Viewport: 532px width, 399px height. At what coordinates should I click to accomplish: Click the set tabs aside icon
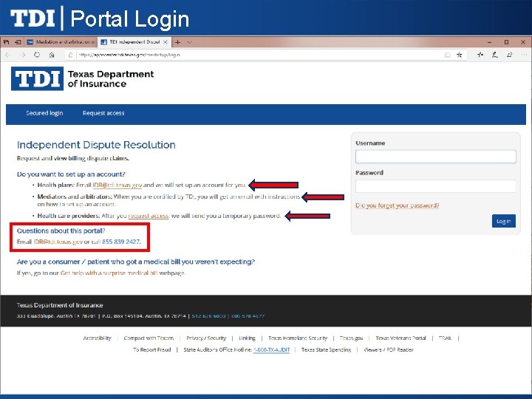pos(18,42)
